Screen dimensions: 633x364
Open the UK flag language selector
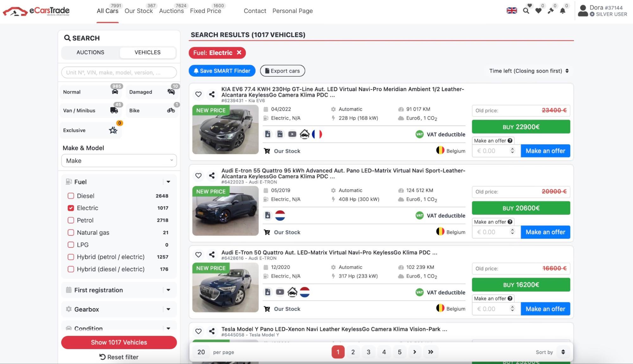pyautogui.click(x=511, y=10)
